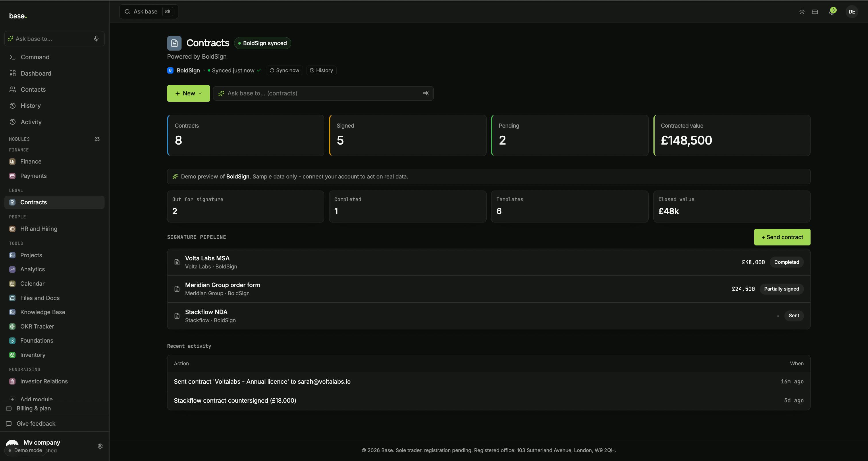Click the Partially signed status badge
This screenshot has height=461, width=868.
pos(782,289)
